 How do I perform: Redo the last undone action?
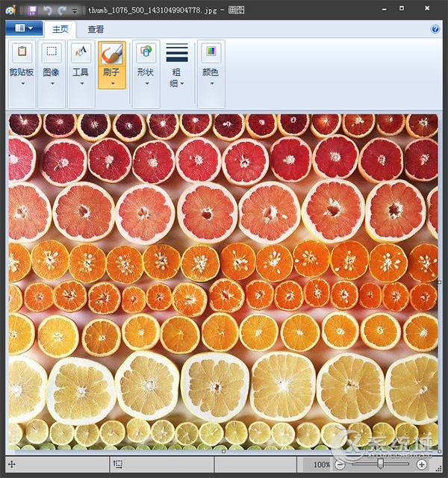[x=62, y=10]
